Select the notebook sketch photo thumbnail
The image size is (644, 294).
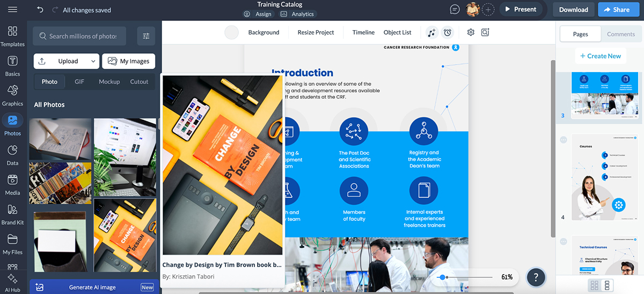point(60,139)
